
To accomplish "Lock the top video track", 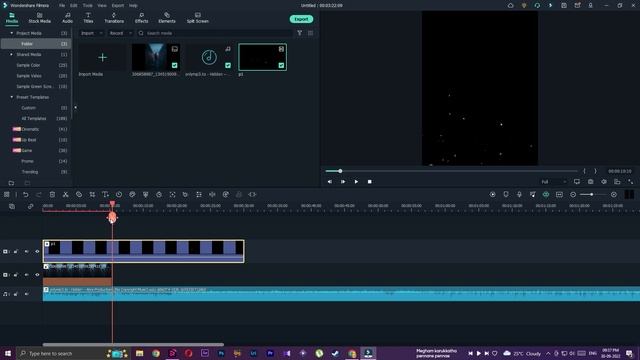I will [x=16, y=251].
